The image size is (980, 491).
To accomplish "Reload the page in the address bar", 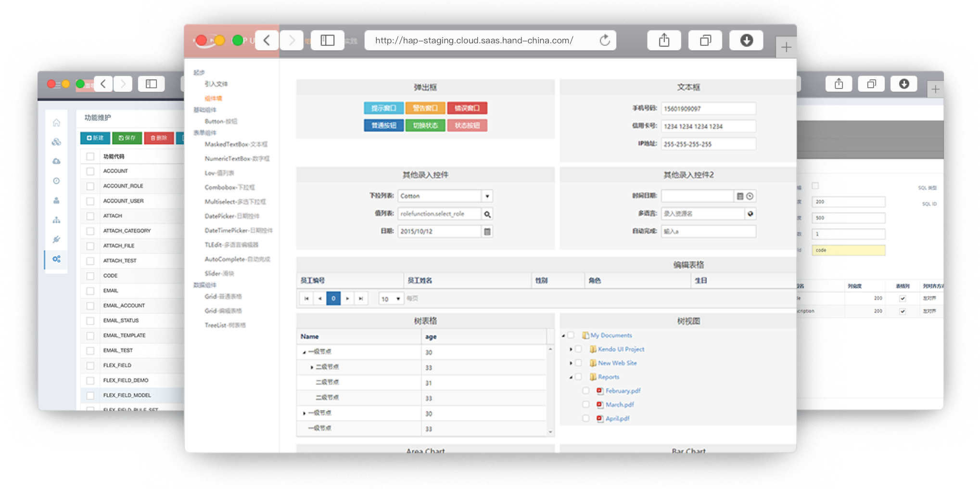I will (605, 40).
